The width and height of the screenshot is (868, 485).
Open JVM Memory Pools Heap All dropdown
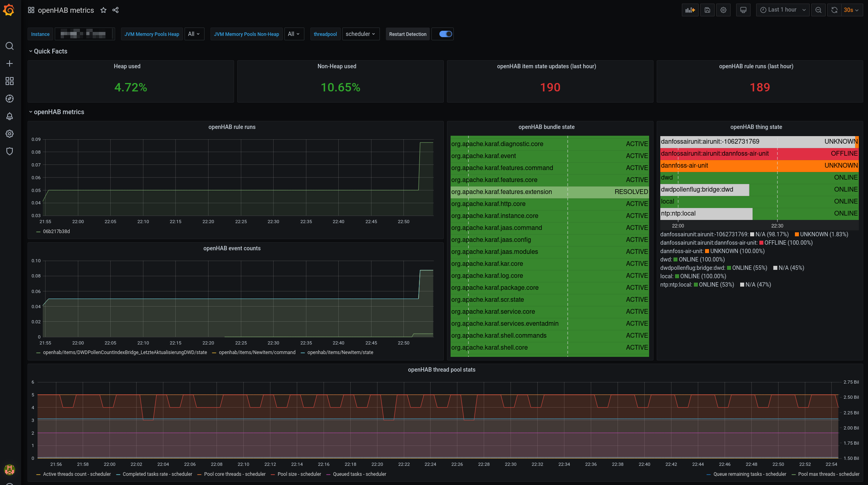(194, 34)
